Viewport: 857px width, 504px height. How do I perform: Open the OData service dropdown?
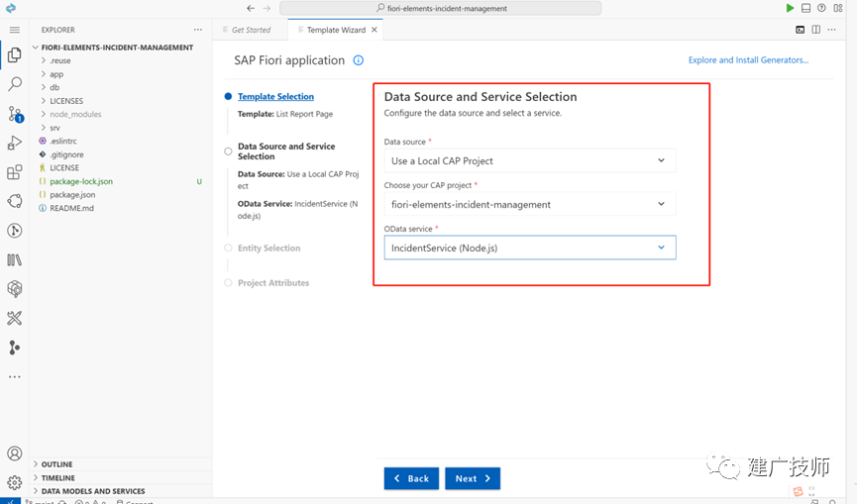[x=530, y=248]
